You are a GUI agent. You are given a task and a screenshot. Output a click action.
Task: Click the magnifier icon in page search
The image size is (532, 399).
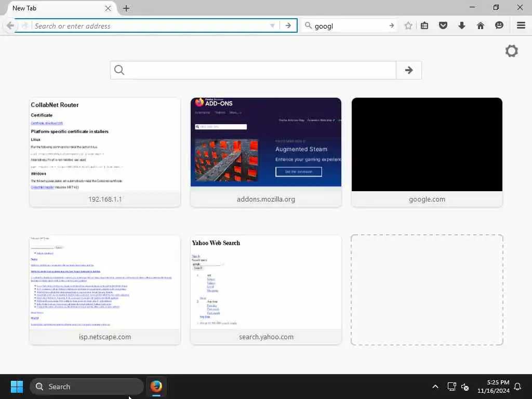pyautogui.click(x=119, y=70)
